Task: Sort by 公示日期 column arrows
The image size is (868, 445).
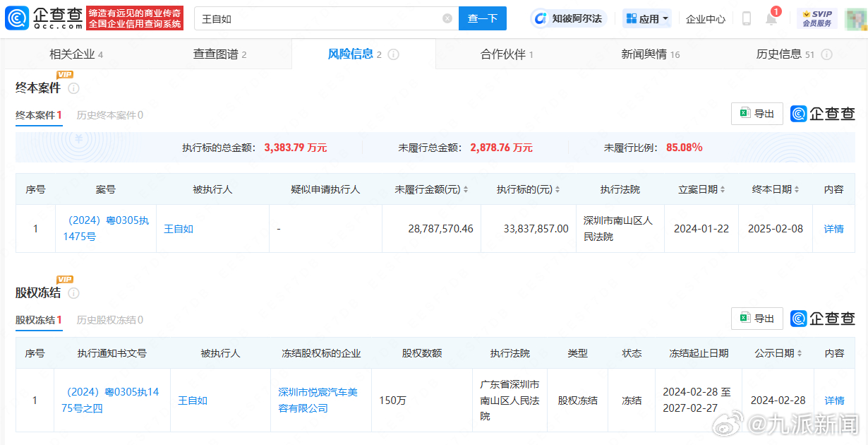Action: 801,353
